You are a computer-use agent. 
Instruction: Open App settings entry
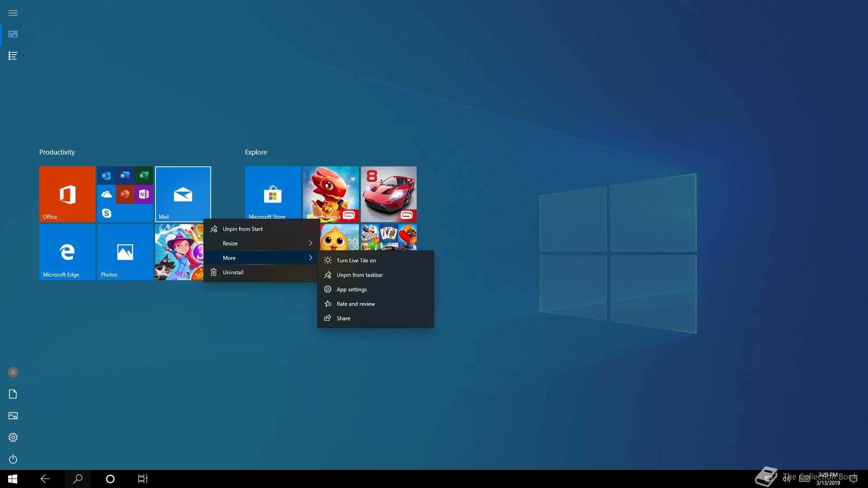pyautogui.click(x=376, y=290)
